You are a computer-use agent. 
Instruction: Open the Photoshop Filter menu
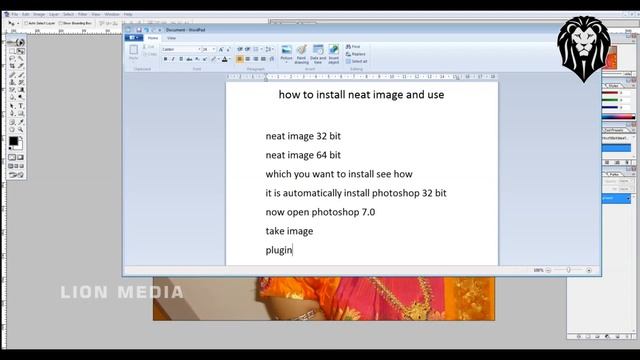(82, 14)
